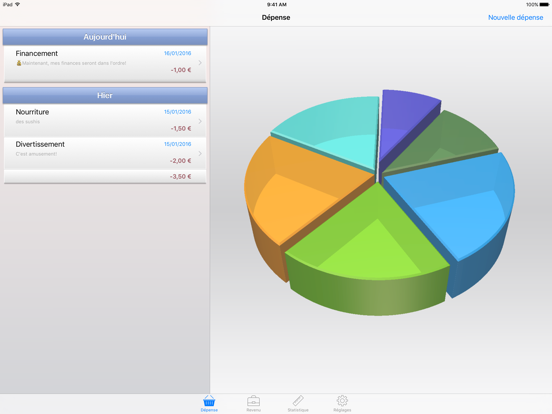This screenshot has height=414, width=552.
Task: Click the "C'est amusement!" note
Action: 36,154
